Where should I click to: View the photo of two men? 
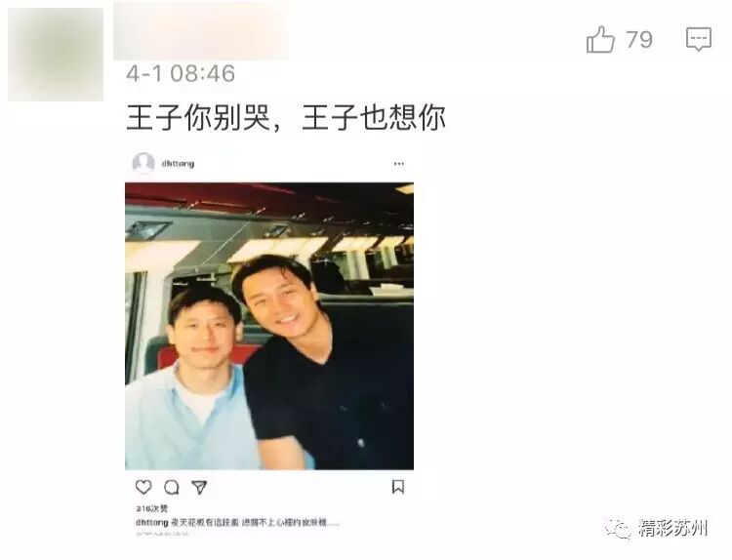coord(269,326)
